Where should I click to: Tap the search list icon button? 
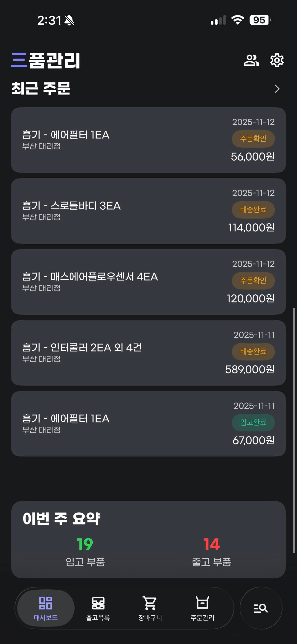tap(261, 608)
